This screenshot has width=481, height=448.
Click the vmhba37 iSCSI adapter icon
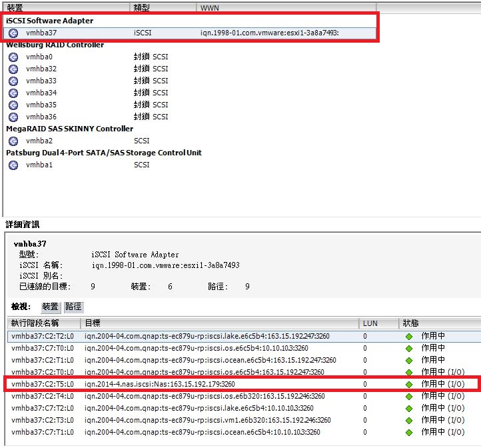tap(13, 33)
